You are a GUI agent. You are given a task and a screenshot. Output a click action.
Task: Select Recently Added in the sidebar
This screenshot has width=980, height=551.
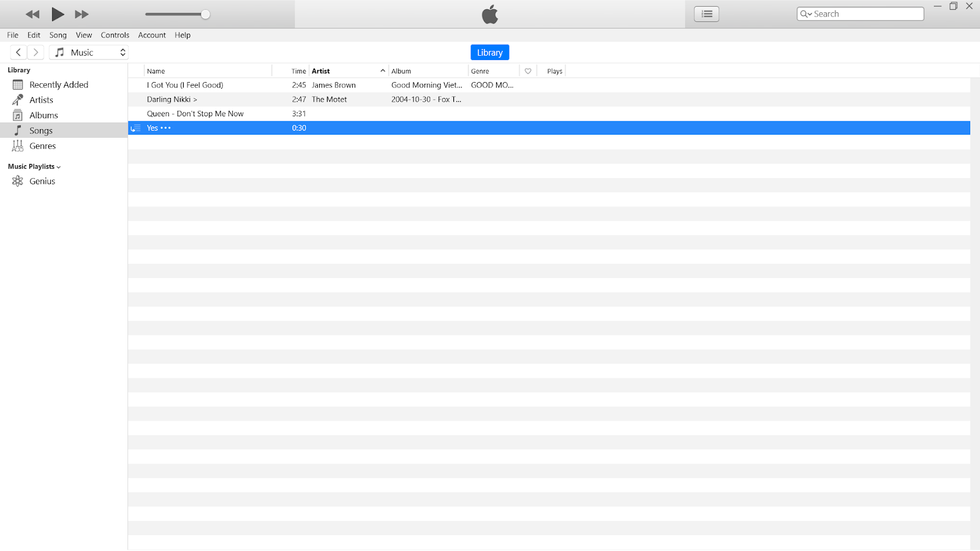pos(59,84)
